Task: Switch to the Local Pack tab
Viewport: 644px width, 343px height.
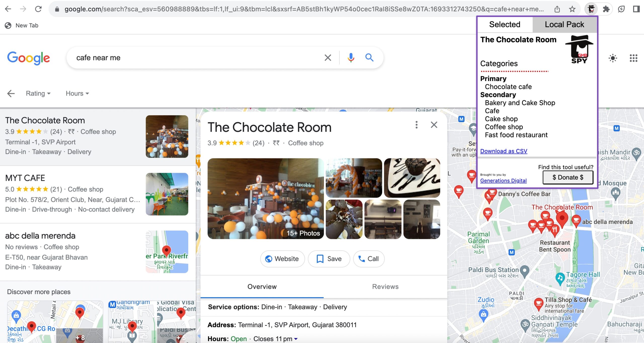Action: point(564,24)
